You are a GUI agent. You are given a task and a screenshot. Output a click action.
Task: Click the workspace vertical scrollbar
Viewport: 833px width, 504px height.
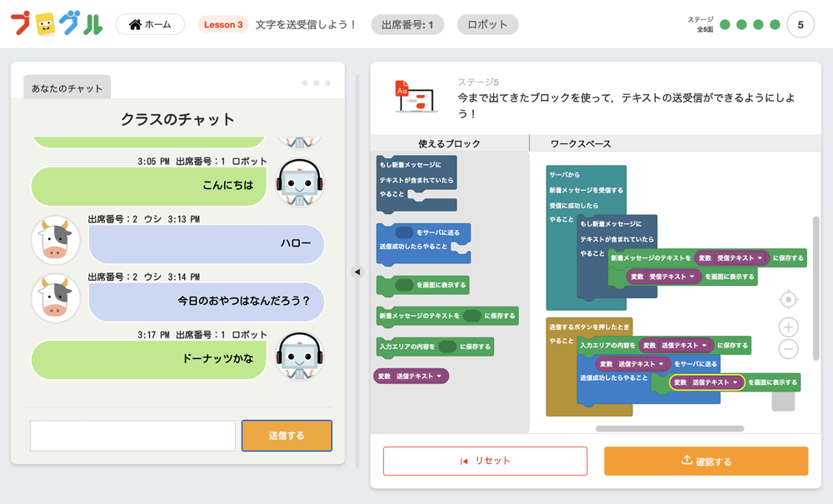[x=816, y=289]
